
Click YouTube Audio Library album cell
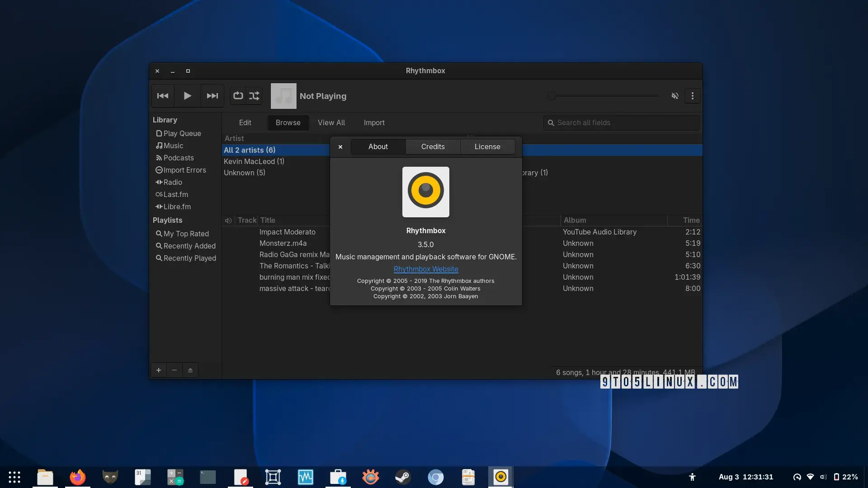[x=599, y=232]
